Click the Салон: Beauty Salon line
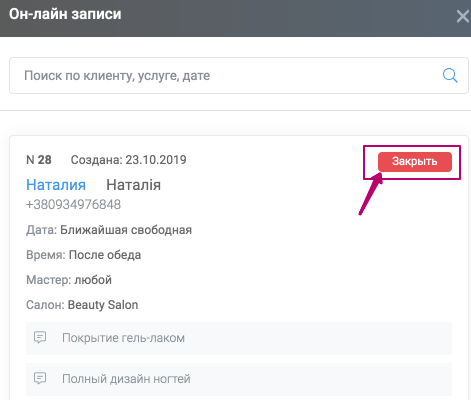Screen dimensions: 471x400 click(x=82, y=305)
